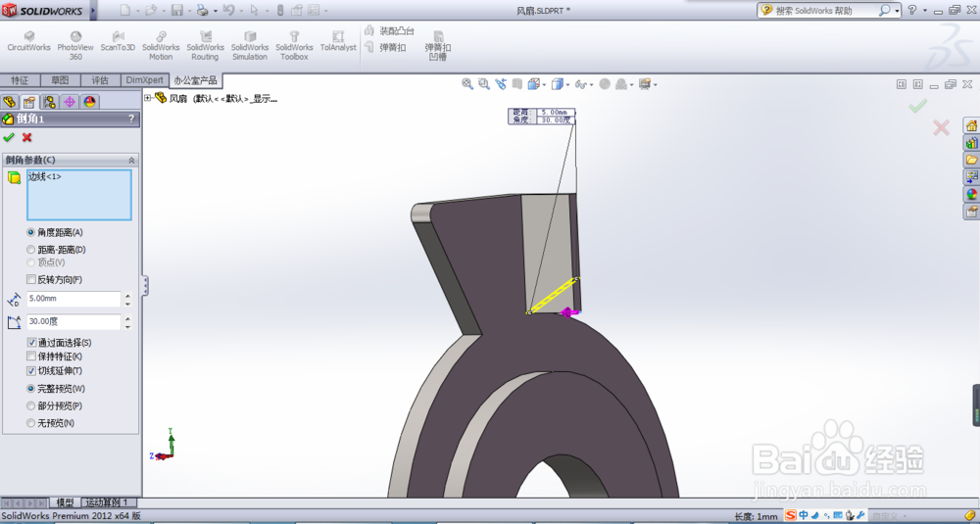Click the Rebuild traffic-light icon
980x524 pixels.
point(280,10)
